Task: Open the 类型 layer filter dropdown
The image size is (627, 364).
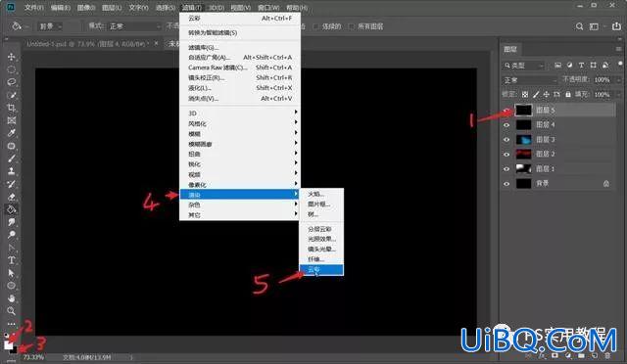Action: pyautogui.click(x=524, y=66)
